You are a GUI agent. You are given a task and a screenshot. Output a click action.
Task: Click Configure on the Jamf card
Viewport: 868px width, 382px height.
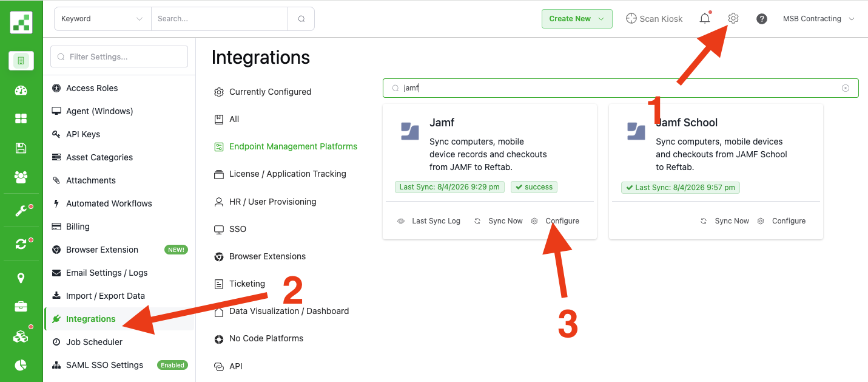pyautogui.click(x=556, y=221)
